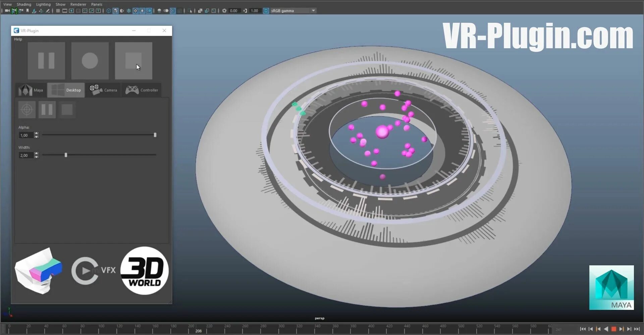Viewport: 644px width, 335px height.
Task: Open camera bookmarks icon
Action: [28, 11]
